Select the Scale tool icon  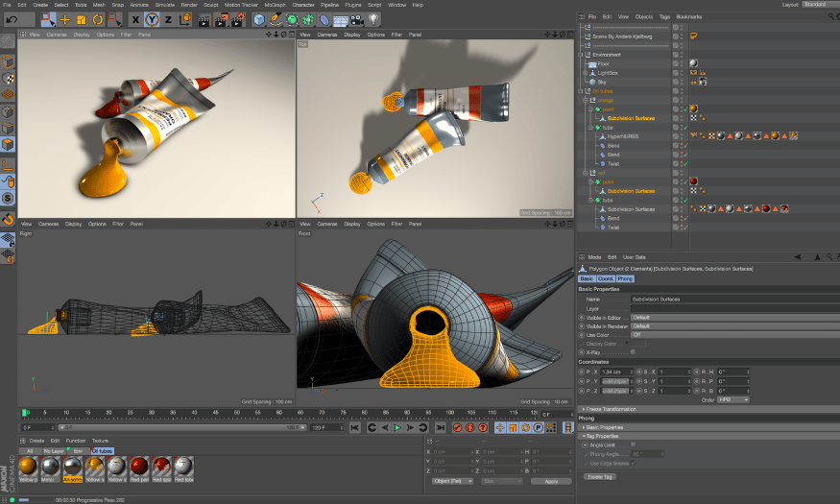(82, 20)
